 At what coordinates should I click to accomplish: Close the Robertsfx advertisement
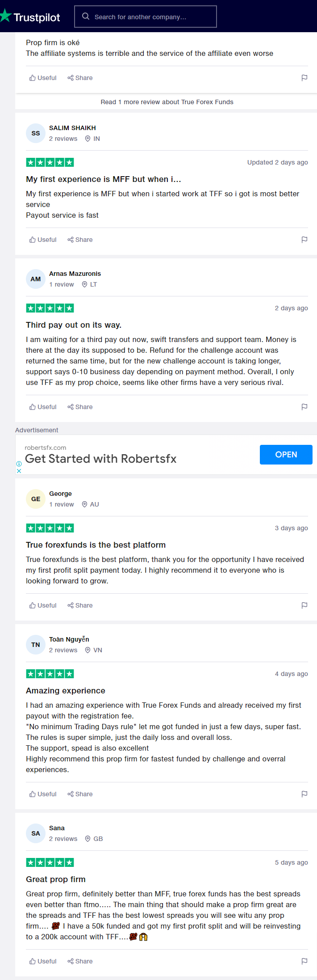(x=19, y=471)
